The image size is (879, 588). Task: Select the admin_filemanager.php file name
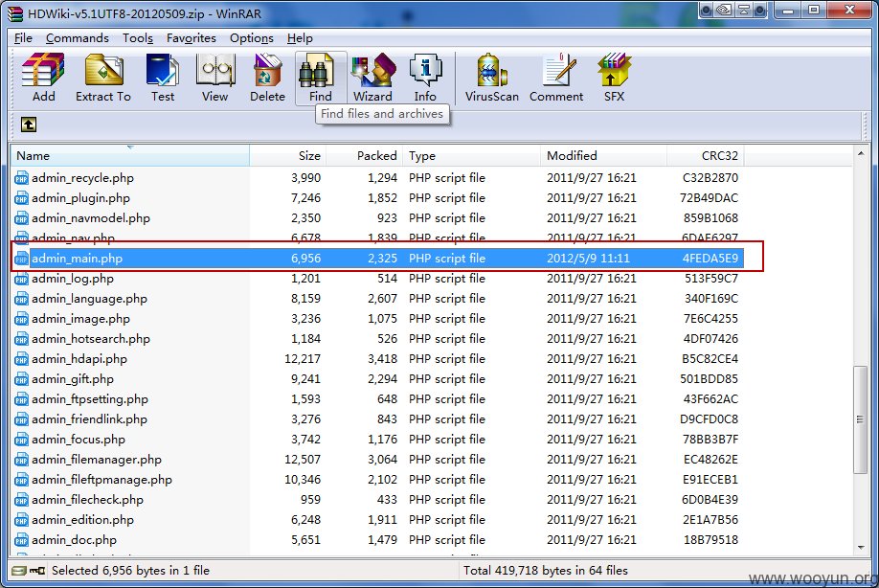click(97, 460)
